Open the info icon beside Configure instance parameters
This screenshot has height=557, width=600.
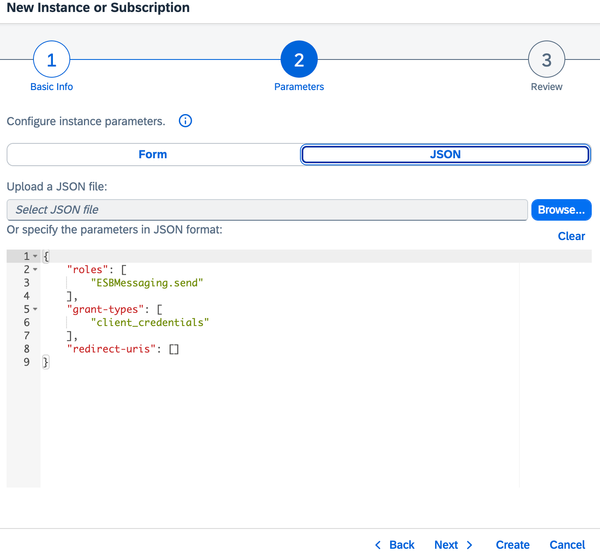[185, 121]
